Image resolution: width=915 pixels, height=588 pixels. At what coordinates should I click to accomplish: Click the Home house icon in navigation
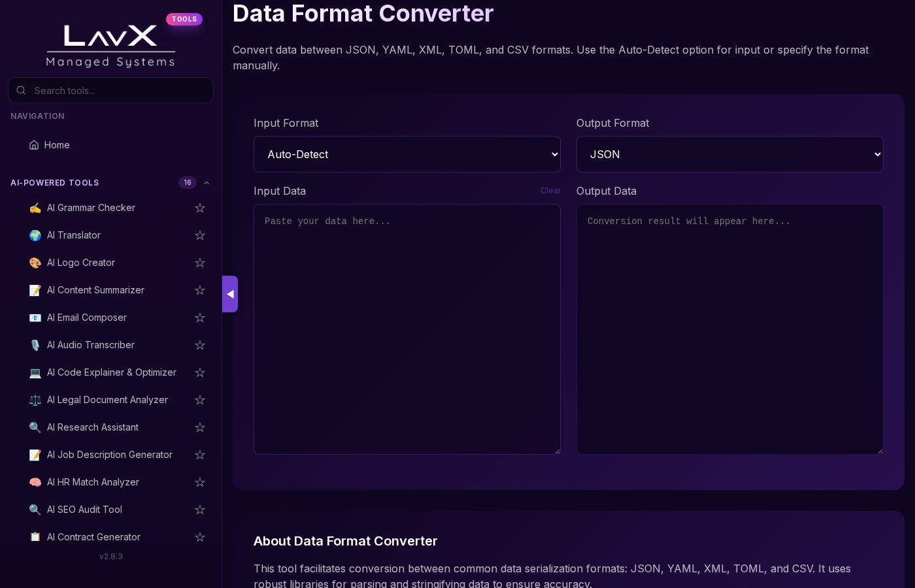point(34,145)
